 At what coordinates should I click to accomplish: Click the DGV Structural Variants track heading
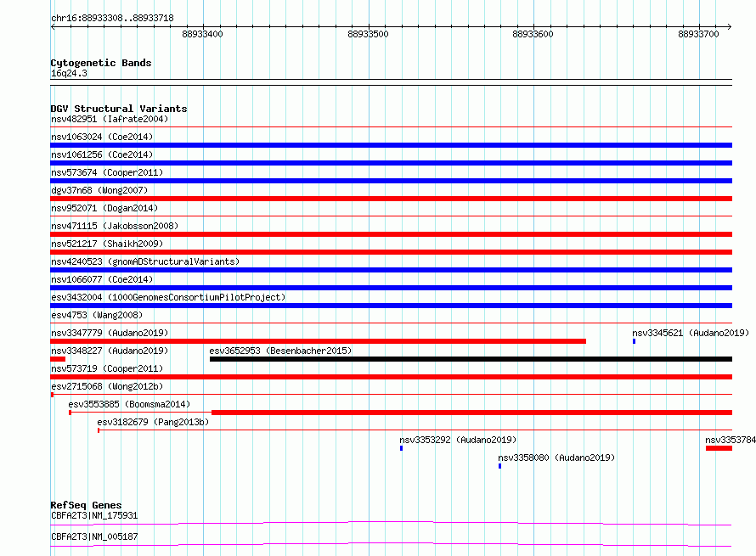tap(119, 109)
